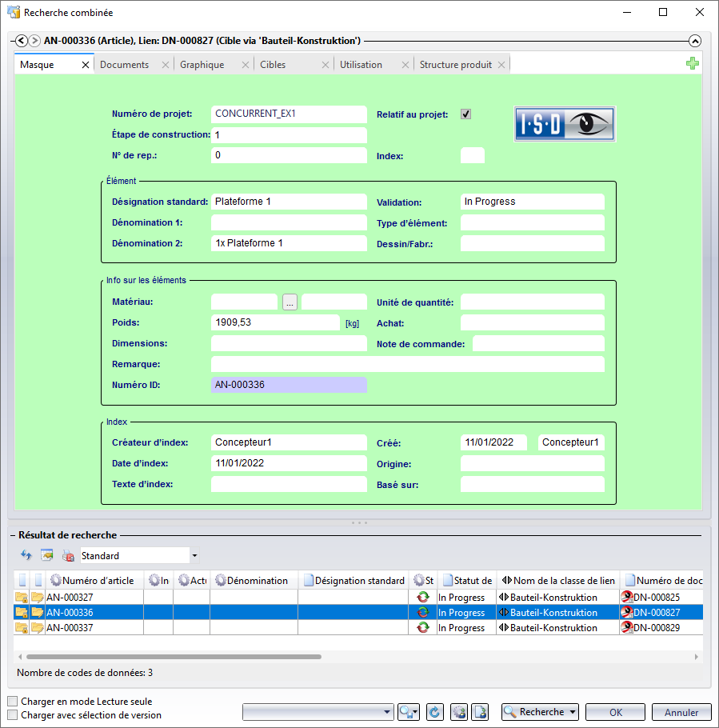The width and height of the screenshot is (719, 728).
Task: Click the Annuler button
Action: click(681, 712)
